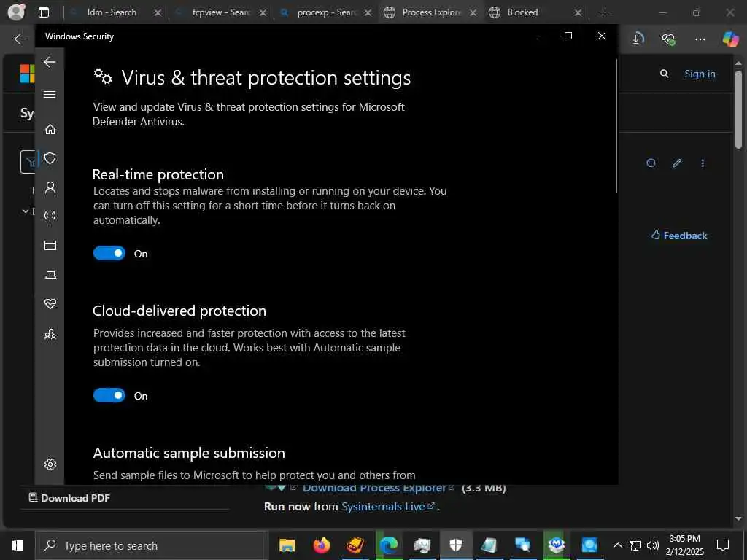Click the edit pencil icon on page
The height and width of the screenshot is (560, 747).
coord(677,163)
